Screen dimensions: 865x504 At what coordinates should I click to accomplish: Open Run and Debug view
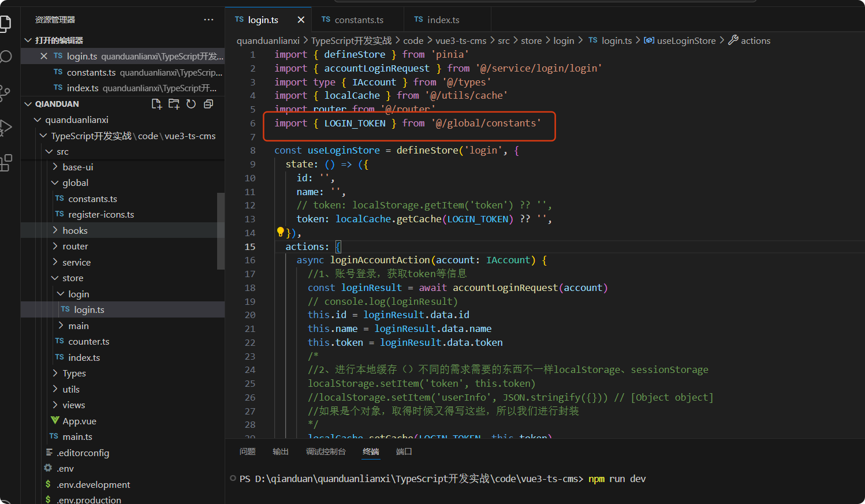tap(6, 128)
